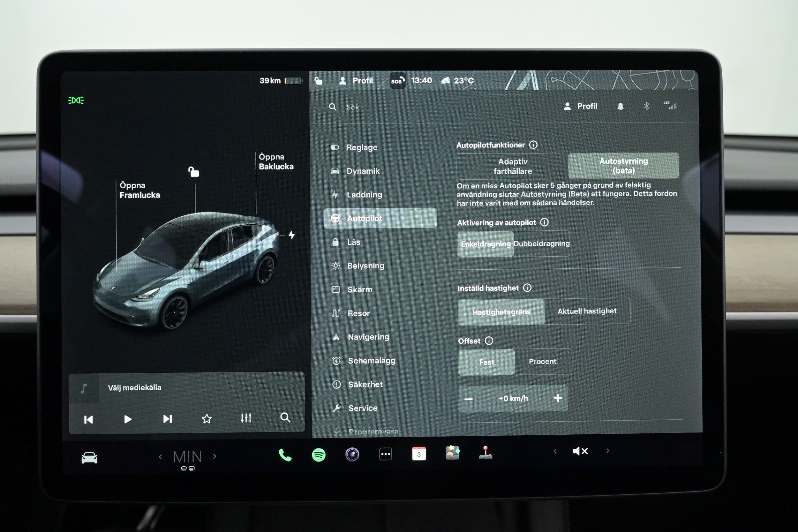
Task: Increase temperature with right chevron
Action: 215,456
